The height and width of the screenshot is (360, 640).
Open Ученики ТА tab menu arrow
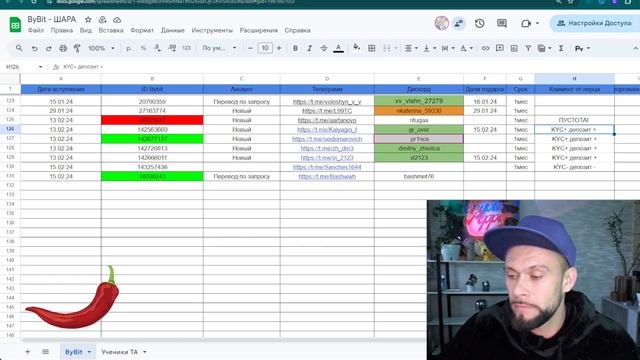145,352
